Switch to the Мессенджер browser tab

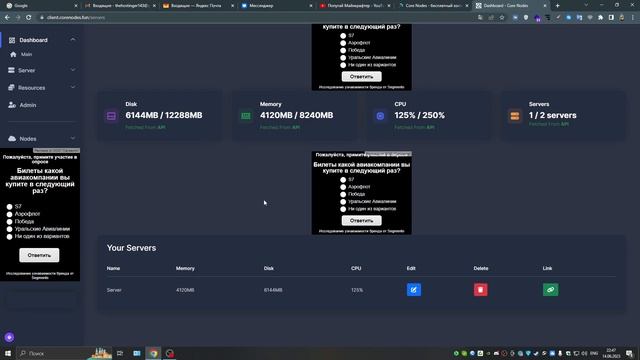click(276, 6)
